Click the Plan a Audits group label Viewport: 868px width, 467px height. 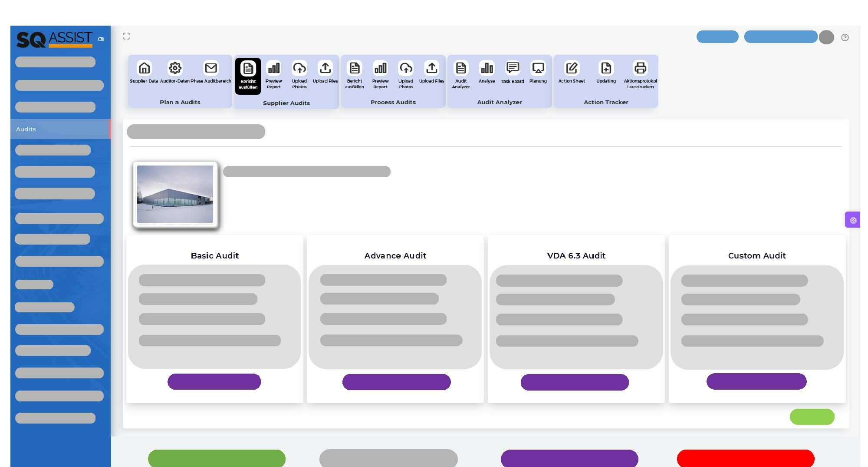pos(180,102)
